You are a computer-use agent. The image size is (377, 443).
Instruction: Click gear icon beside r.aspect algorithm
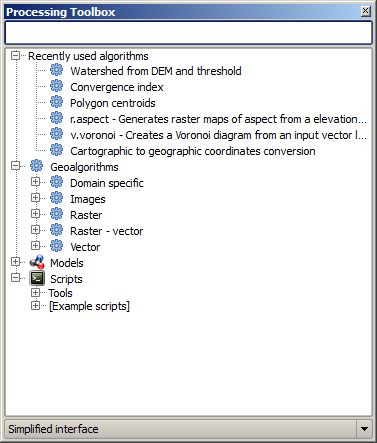pos(56,118)
